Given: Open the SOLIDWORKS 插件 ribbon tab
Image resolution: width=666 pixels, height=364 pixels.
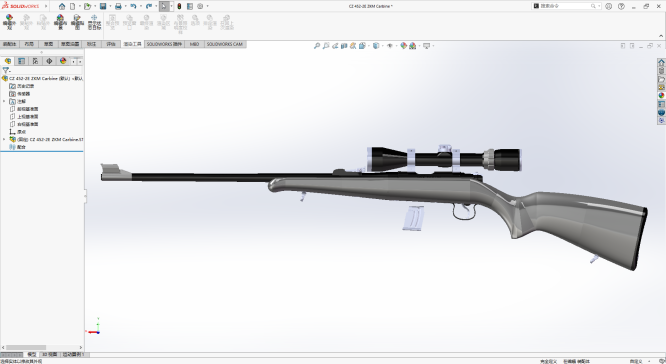Looking at the screenshot, I should pyautogui.click(x=164, y=44).
